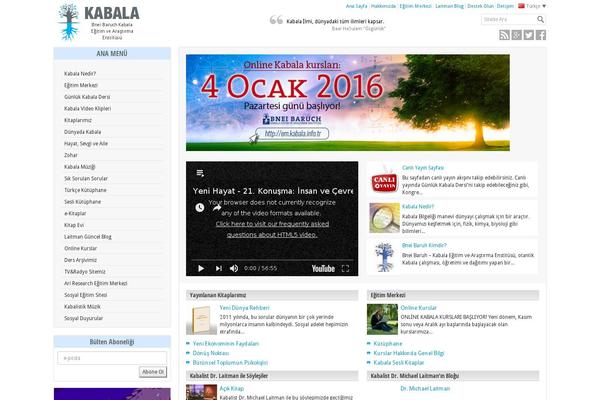Open the Twitter social icon
600x400 pixels.
(x=529, y=35)
